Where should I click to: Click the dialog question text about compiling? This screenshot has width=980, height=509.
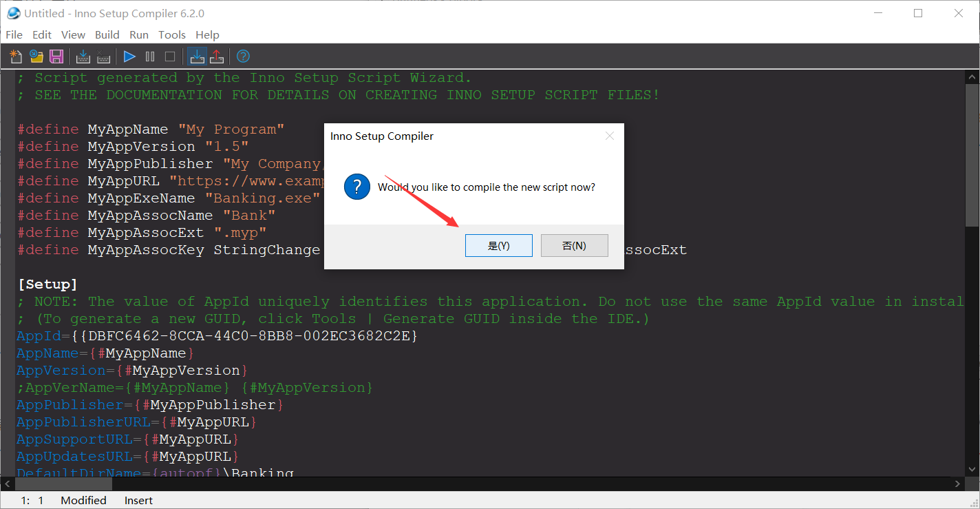point(487,187)
